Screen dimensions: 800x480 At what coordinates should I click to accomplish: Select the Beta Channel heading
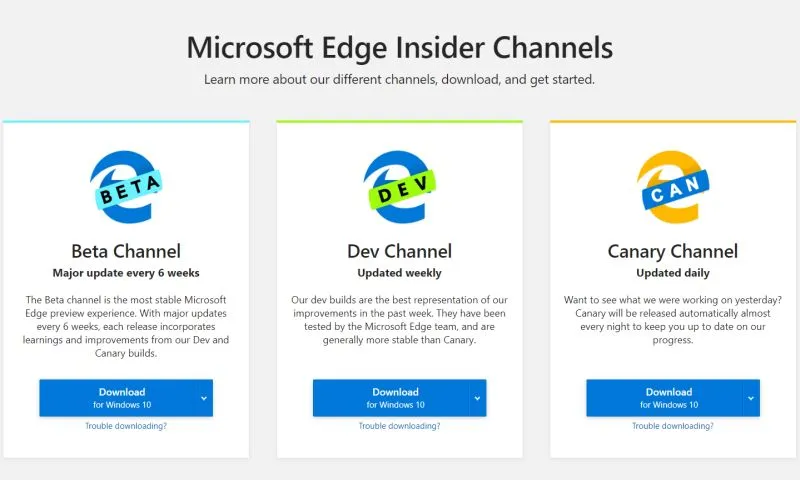(x=126, y=251)
